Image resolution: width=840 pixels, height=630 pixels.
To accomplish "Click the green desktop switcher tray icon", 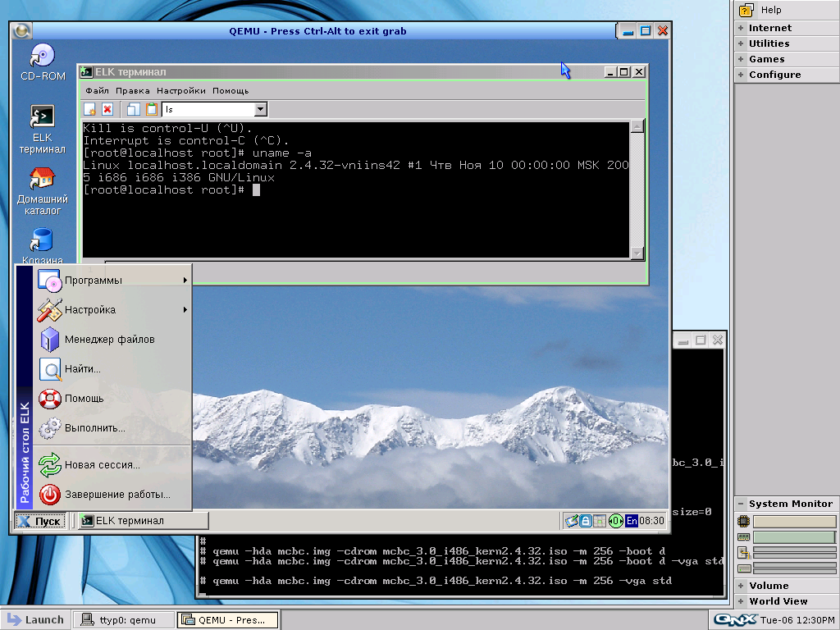I will [x=615, y=521].
